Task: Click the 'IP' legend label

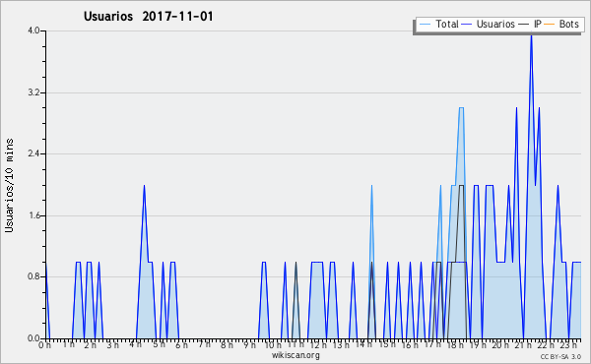Action: pos(537,24)
